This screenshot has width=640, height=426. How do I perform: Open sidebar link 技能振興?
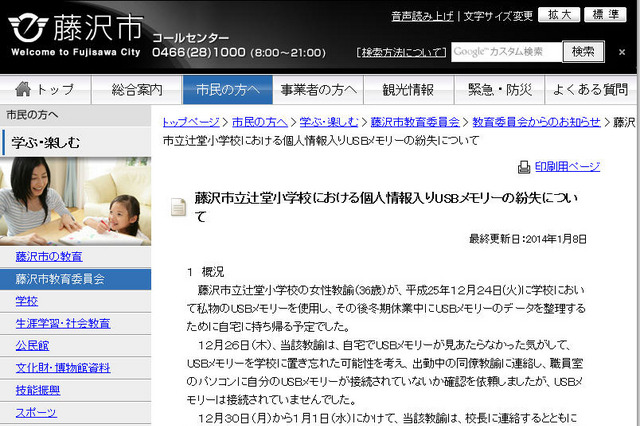click(x=38, y=390)
